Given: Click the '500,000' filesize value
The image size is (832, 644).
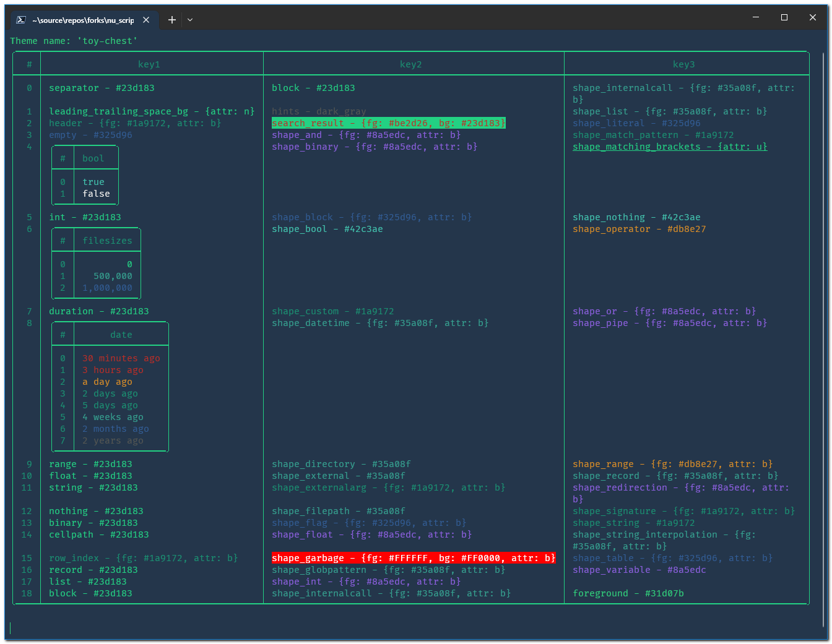Looking at the screenshot, I should (x=113, y=276).
